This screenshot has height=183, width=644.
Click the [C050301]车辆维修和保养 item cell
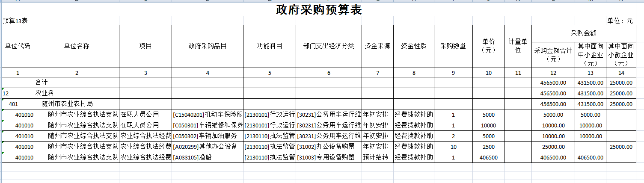tap(208, 125)
